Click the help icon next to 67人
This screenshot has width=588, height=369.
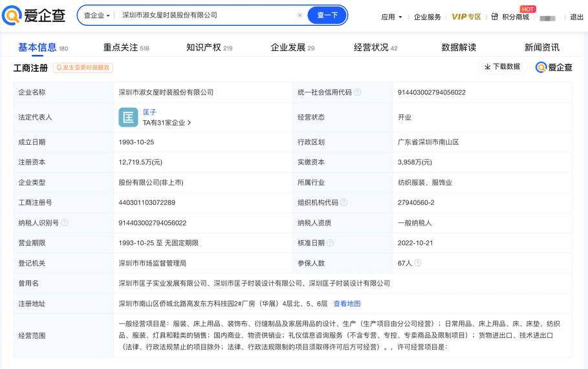[x=417, y=263]
